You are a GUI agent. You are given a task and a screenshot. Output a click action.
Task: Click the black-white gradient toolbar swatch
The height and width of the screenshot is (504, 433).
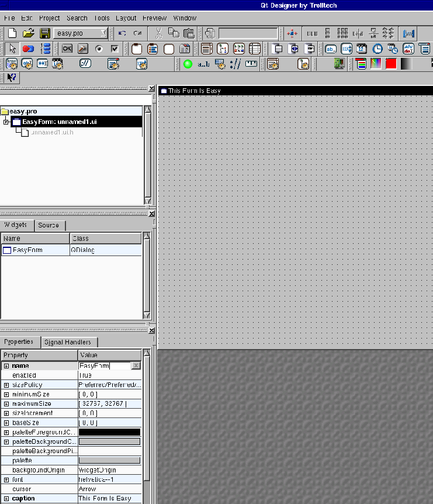coord(406,64)
